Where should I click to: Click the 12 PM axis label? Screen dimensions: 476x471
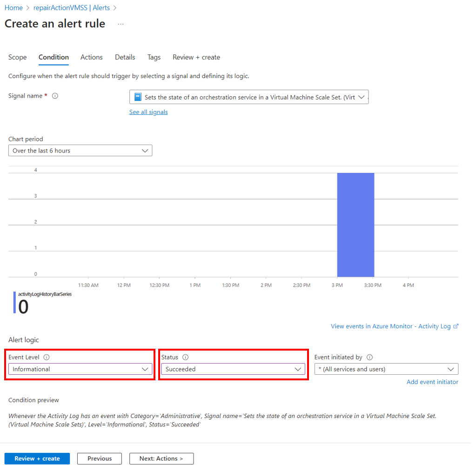tap(124, 285)
